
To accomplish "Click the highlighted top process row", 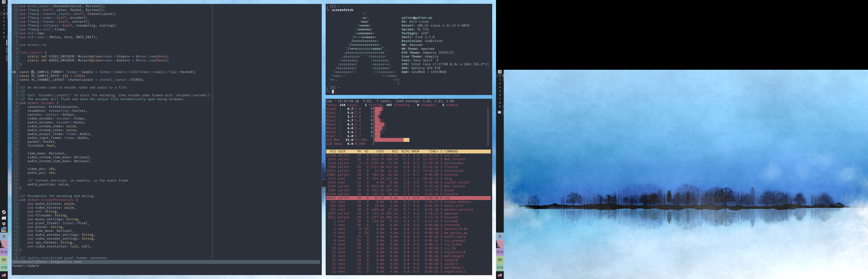I will (x=408, y=198).
